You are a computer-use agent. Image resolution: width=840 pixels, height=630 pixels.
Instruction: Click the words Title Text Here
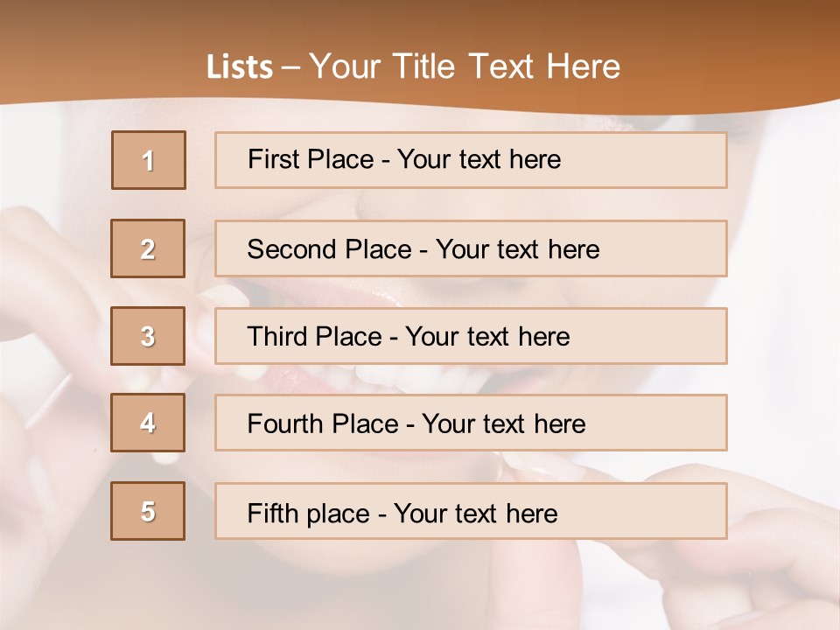click(507, 66)
